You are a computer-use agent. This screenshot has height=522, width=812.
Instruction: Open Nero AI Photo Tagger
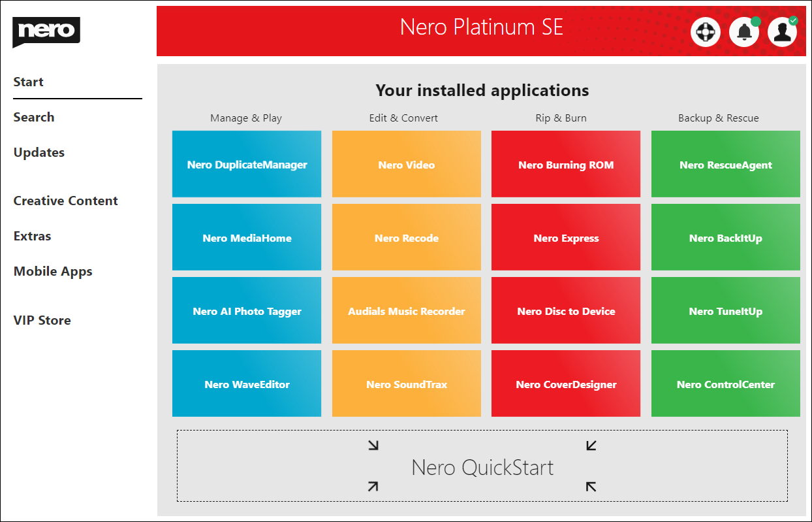247,311
